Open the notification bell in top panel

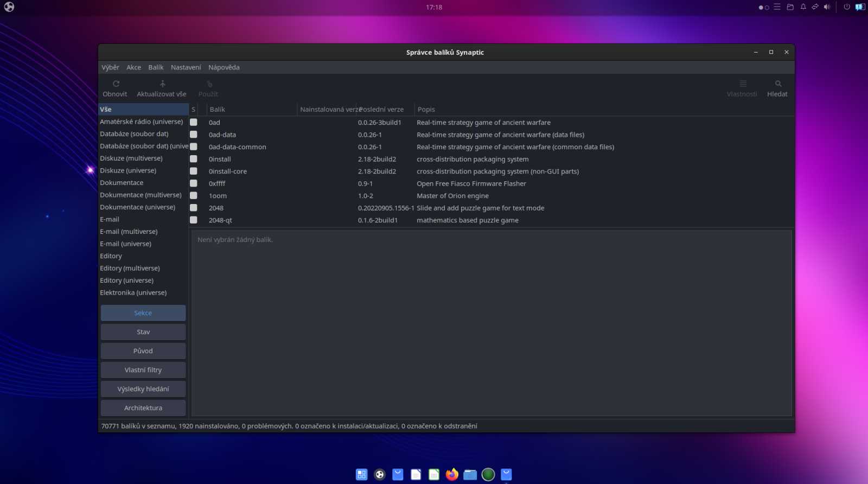(803, 7)
